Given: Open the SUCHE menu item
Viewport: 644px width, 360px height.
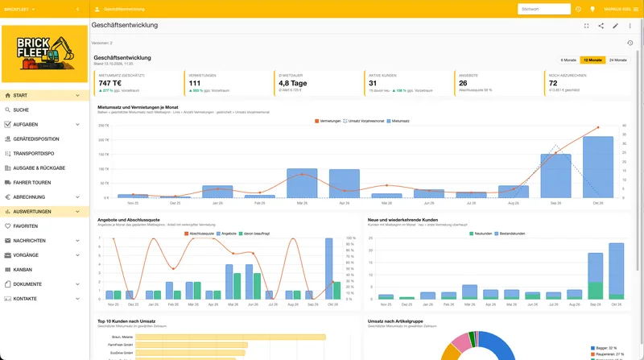Looking at the screenshot, I should tap(44, 110).
